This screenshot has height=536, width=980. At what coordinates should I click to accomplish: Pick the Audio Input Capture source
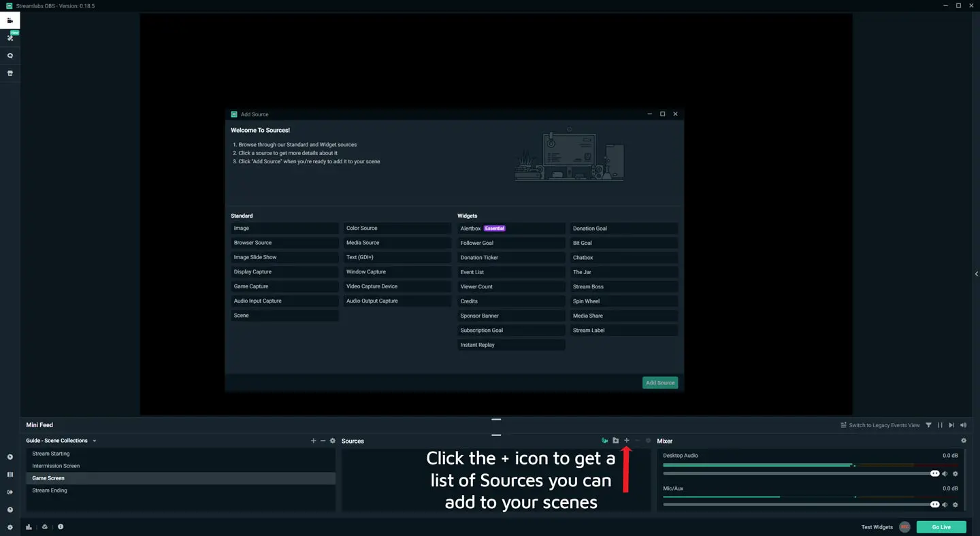pyautogui.click(x=284, y=301)
